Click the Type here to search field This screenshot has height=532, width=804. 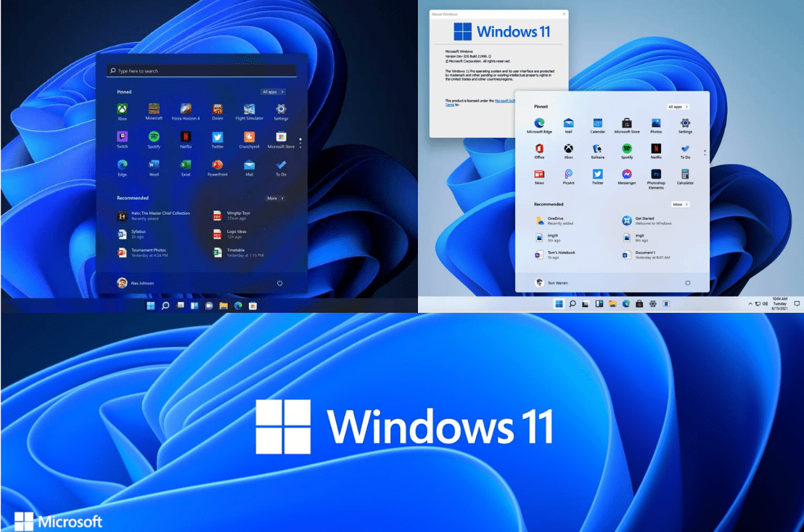[202, 71]
